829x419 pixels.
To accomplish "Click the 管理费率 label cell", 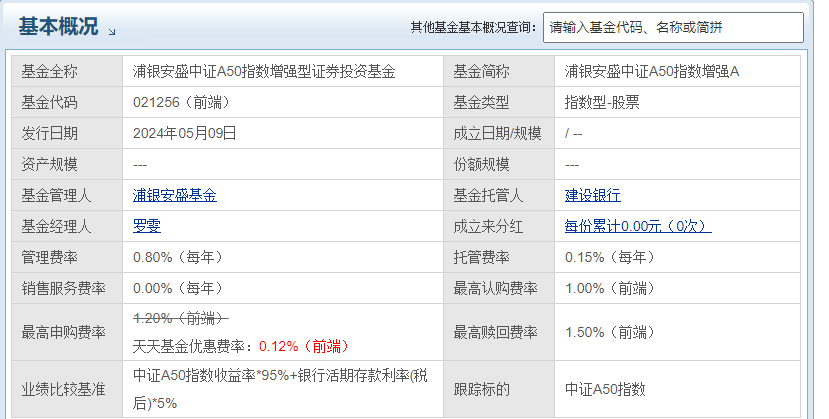I will [67, 257].
